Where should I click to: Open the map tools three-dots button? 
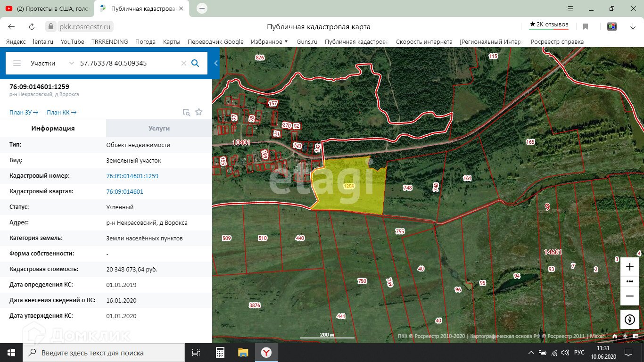point(630,281)
